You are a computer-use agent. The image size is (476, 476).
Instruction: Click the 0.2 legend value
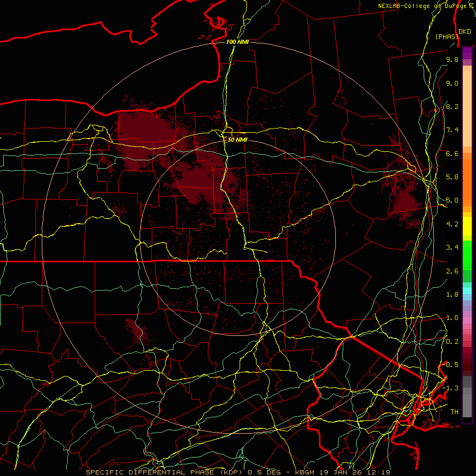[x=452, y=342]
